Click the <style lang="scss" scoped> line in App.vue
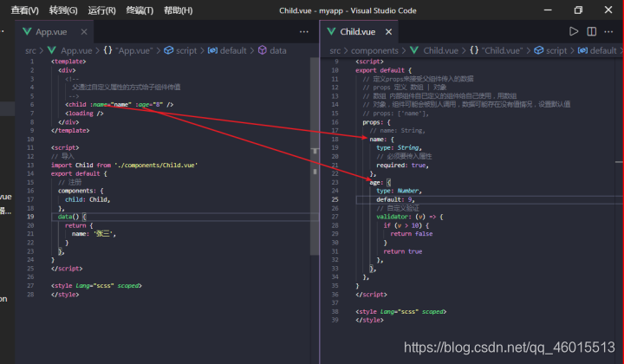Viewport: 624px width, 364px height. coord(96,286)
